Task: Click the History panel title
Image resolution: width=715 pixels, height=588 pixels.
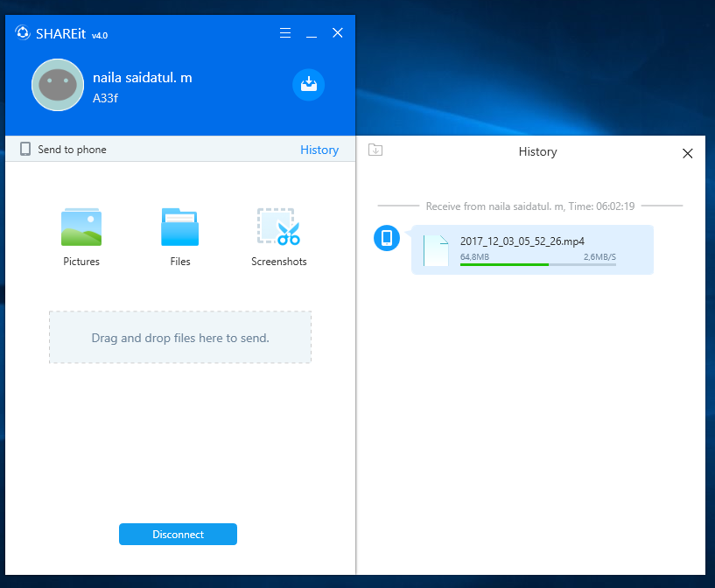Action: click(x=537, y=151)
